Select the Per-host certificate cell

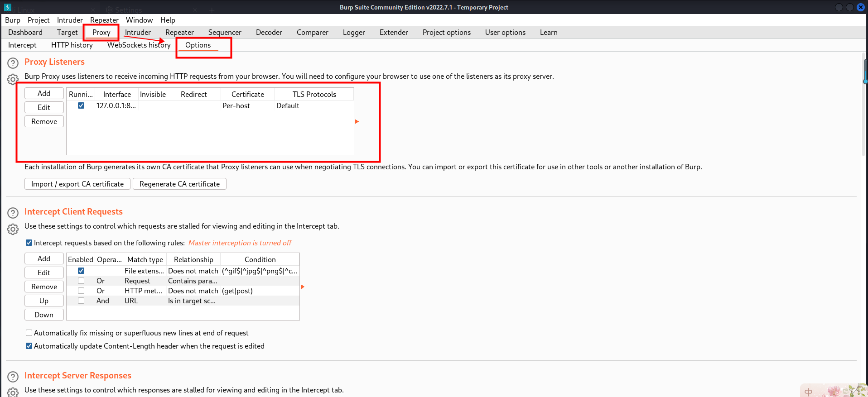click(248, 105)
